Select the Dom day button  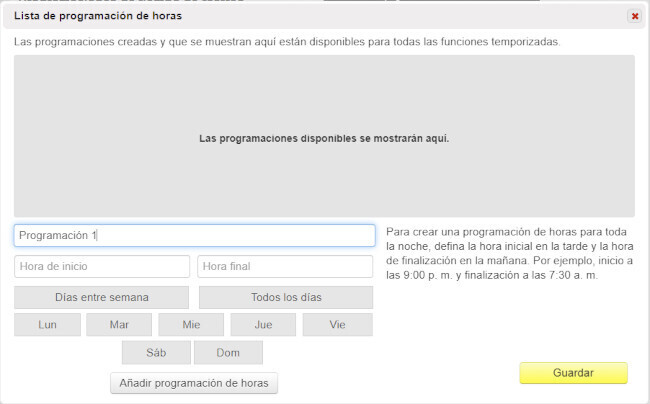[228, 353]
